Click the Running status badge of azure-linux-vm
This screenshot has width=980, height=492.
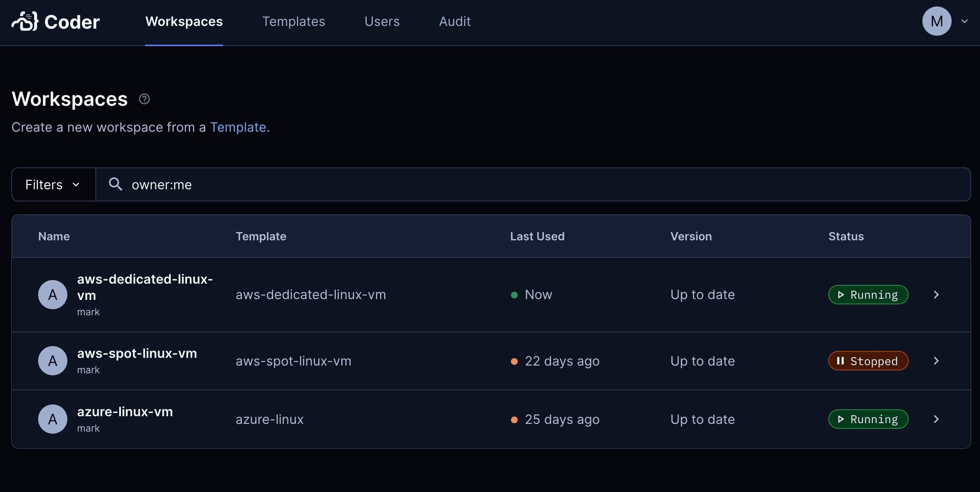[868, 419]
